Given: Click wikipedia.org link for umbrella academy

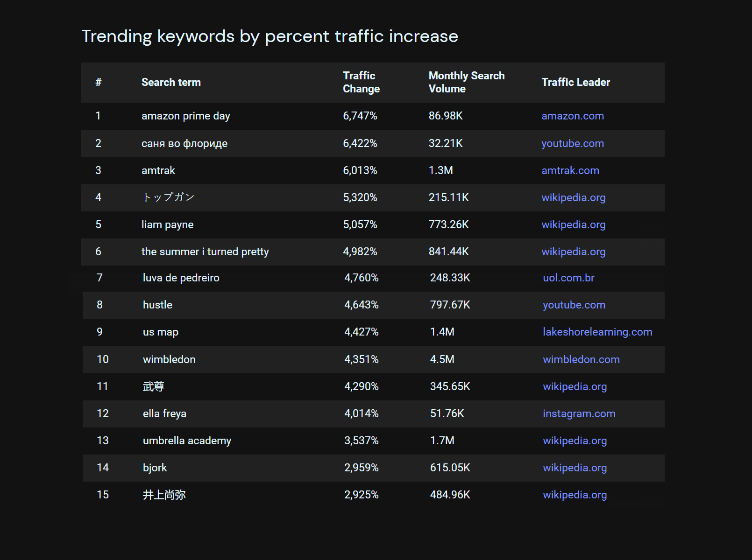Looking at the screenshot, I should coord(575,441).
